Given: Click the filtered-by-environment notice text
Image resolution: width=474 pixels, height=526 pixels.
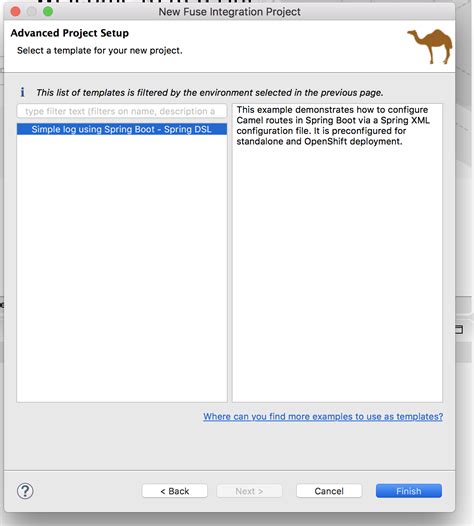Looking at the screenshot, I should [x=210, y=93].
